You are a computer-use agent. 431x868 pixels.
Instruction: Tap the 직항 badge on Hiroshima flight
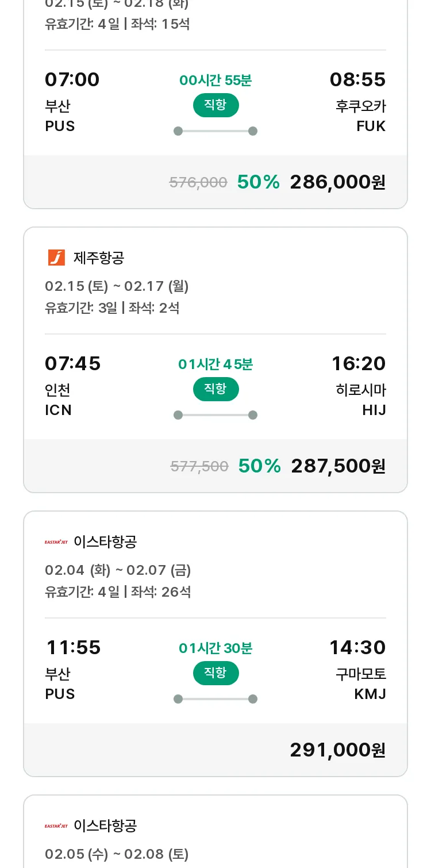(215, 389)
